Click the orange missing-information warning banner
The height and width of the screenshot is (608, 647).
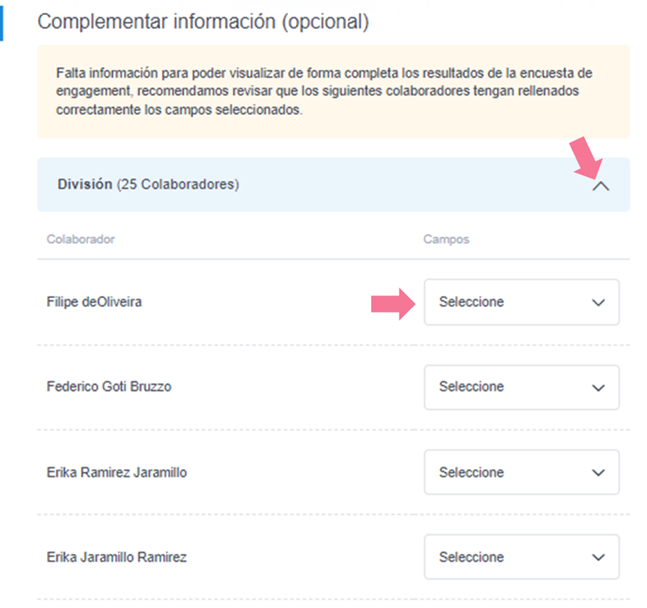click(333, 91)
